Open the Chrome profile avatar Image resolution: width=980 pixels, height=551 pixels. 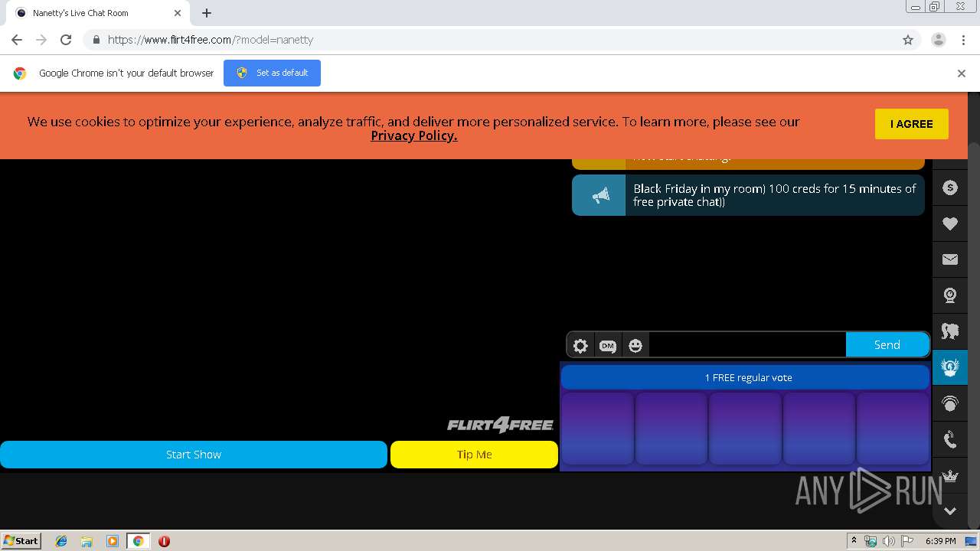pyautogui.click(x=939, y=40)
